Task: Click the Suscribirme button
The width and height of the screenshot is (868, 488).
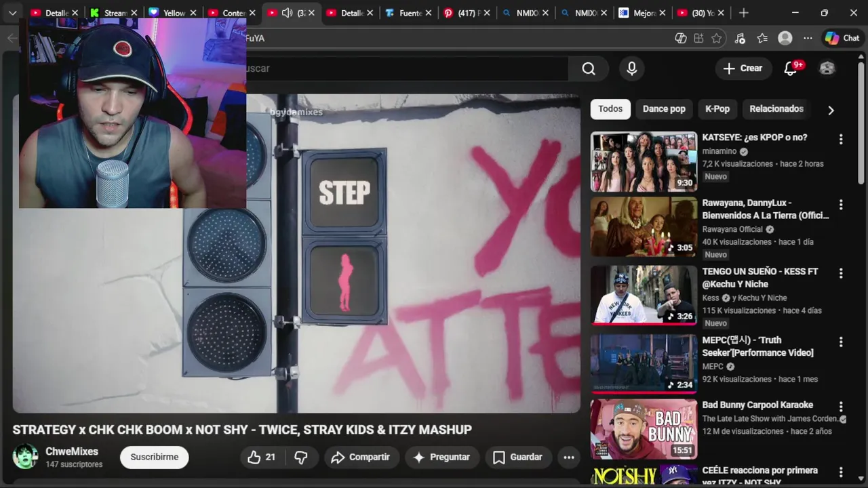Action: coord(154,457)
